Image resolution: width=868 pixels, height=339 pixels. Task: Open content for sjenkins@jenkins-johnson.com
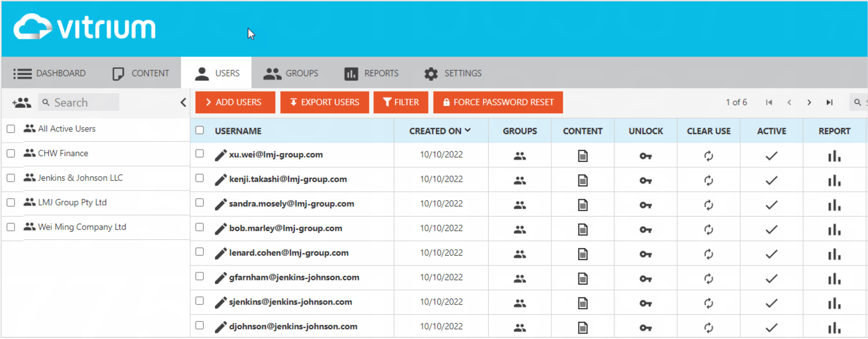coord(583,303)
